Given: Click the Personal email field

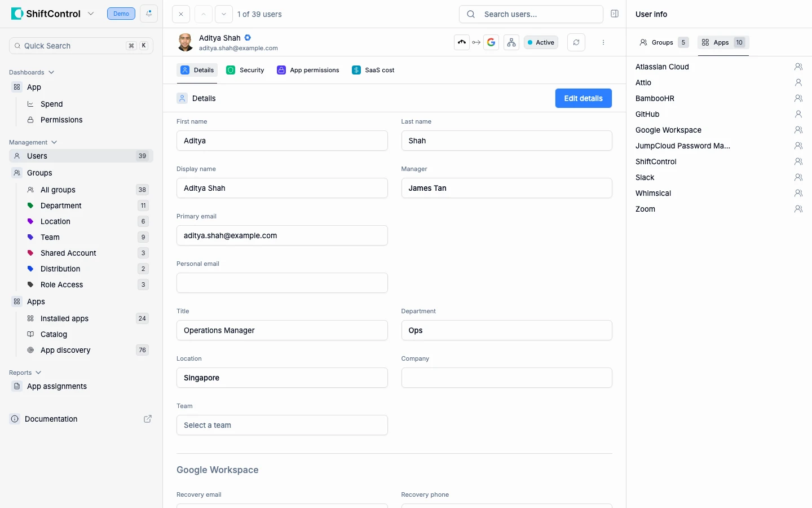Looking at the screenshot, I should click(x=282, y=283).
